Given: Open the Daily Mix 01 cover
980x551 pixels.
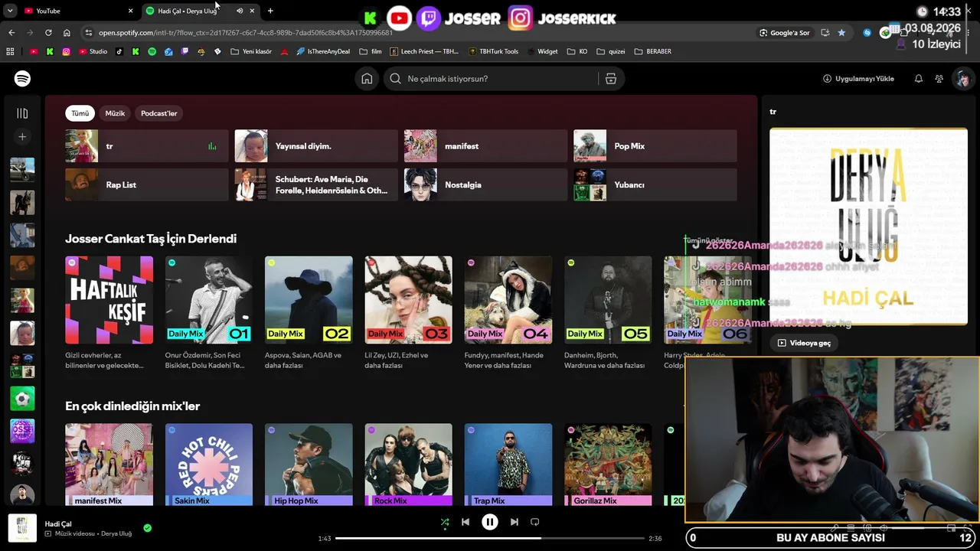Looking at the screenshot, I should pos(209,300).
